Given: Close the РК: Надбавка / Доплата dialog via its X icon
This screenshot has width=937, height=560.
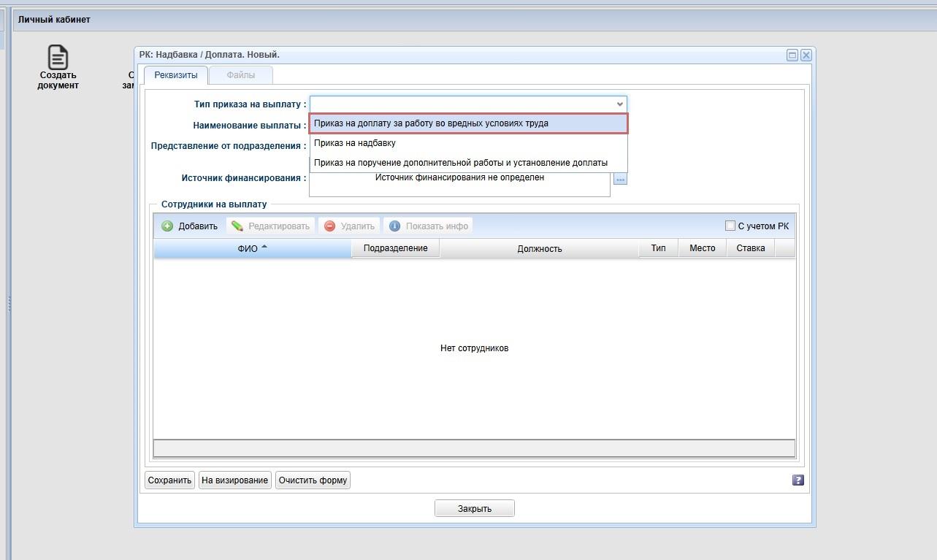Looking at the screenshot, I should click(x=806, y=55).
